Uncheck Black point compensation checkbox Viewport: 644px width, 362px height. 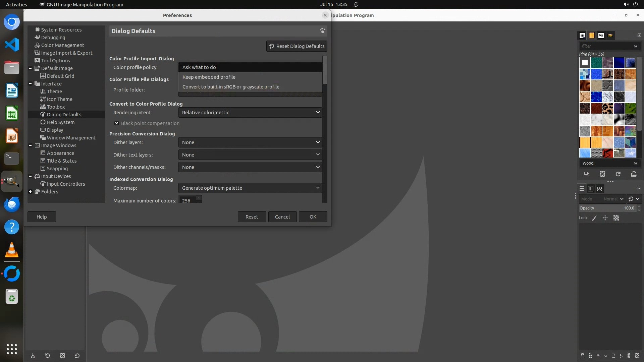pyautogui.click(x=116, y=123)
